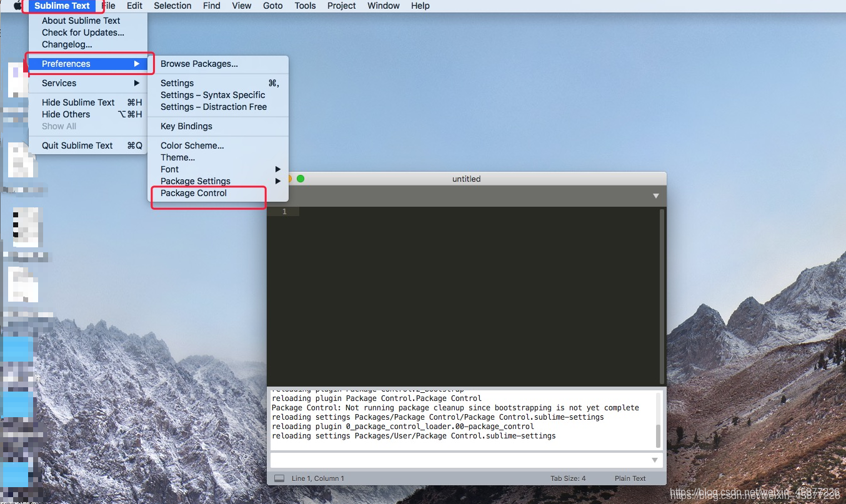846x504 pixels.
Task: Choose Hide Sublime Text
Action: [x=87, y=102]
